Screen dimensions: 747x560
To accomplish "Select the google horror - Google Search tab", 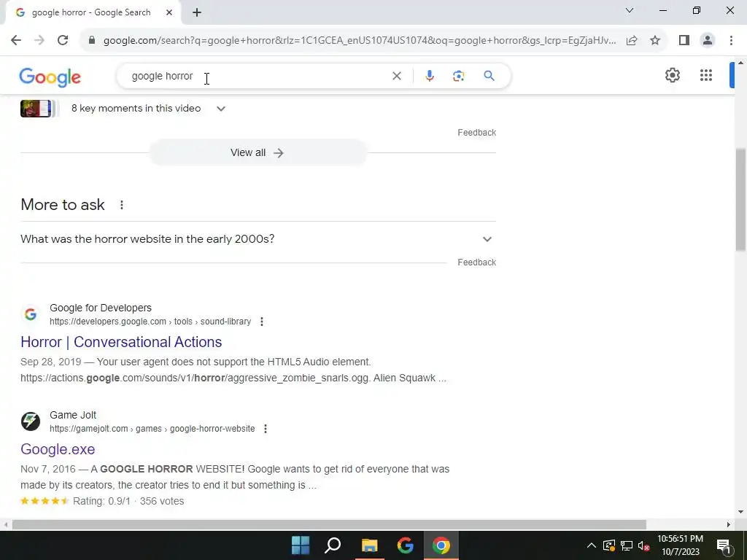I will 91,12.
